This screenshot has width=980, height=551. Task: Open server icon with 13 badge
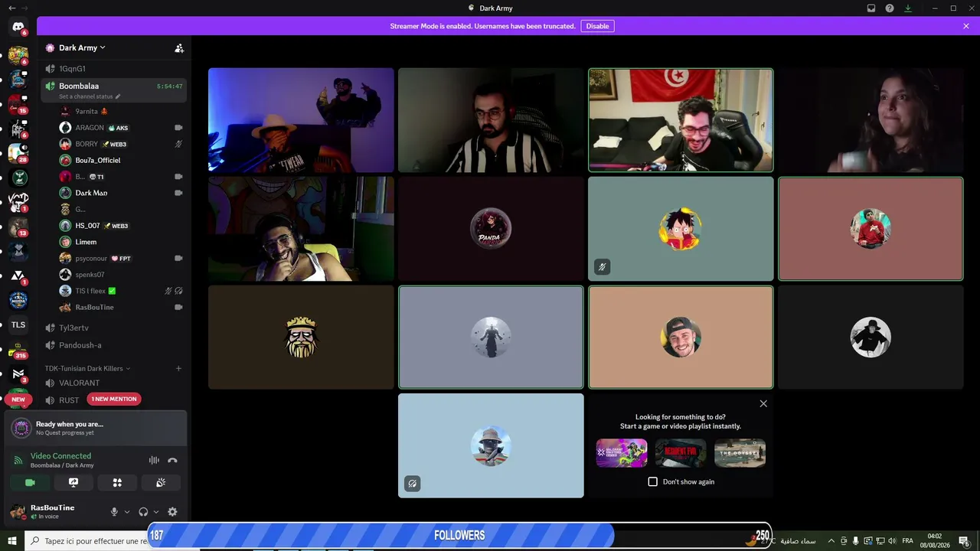(18, 227)
